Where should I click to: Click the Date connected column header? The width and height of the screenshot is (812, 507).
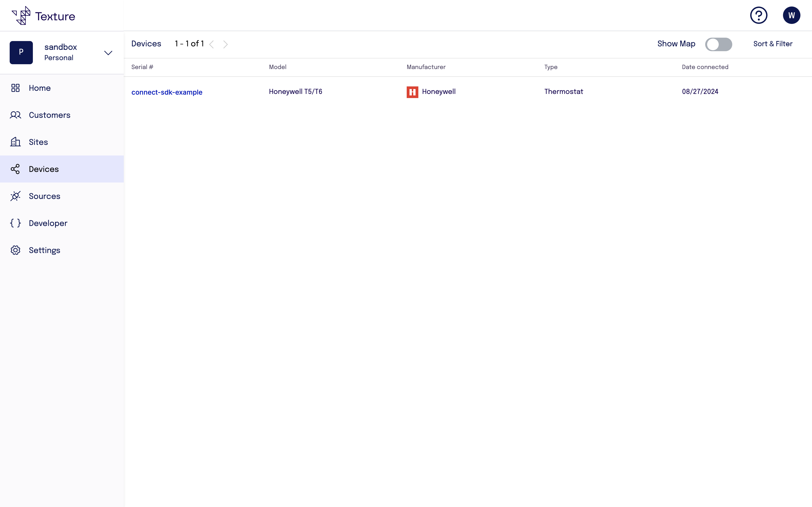[705, 67]
